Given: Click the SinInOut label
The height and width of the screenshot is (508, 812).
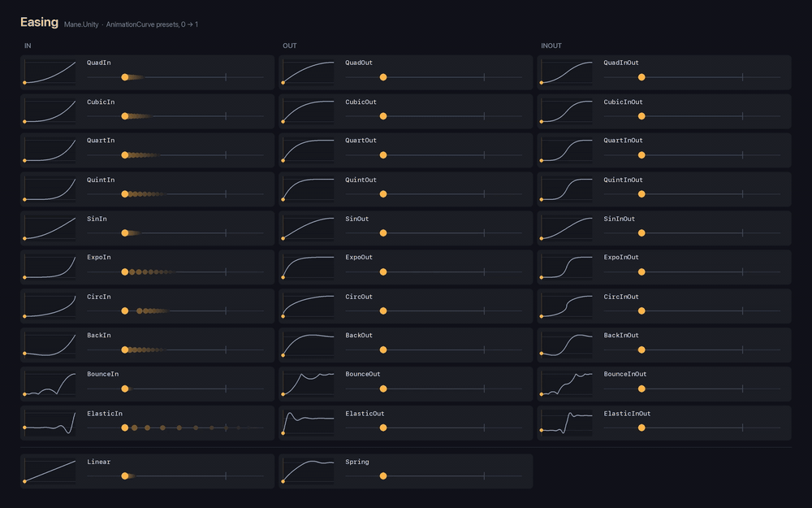Looking at the screenshot, I should tap(620, 219).
